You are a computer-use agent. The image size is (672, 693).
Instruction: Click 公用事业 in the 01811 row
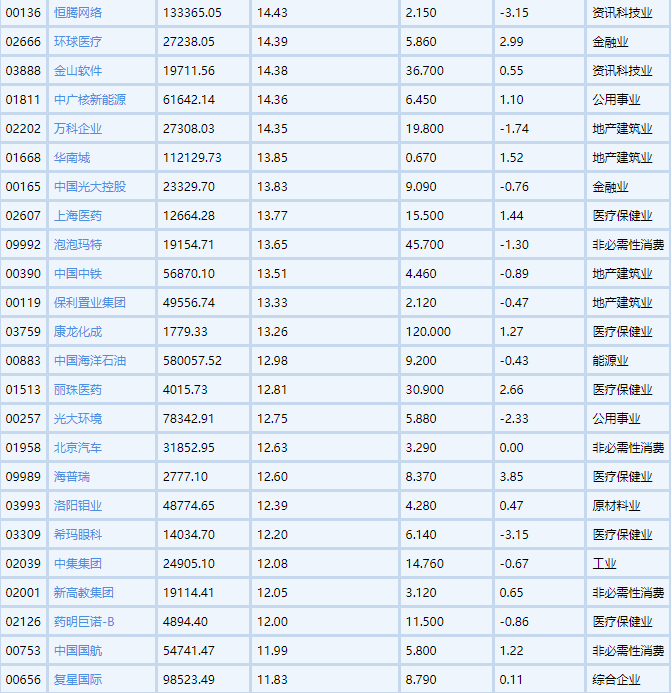(616, 100)
